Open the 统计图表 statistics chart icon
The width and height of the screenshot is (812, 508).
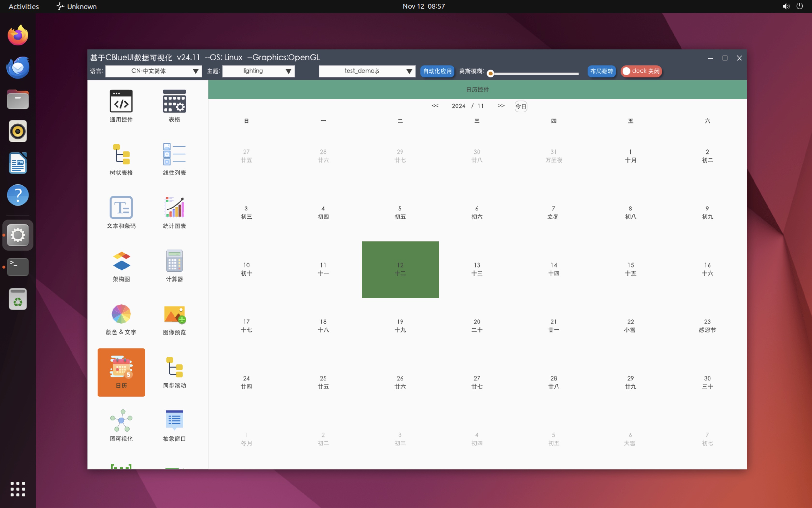[x=174, y=212]
